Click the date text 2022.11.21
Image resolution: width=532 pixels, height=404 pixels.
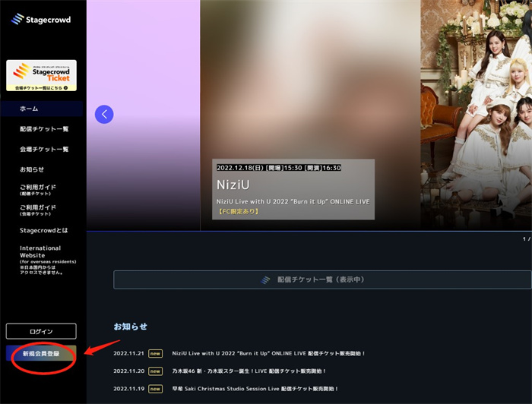pos(129,353)
